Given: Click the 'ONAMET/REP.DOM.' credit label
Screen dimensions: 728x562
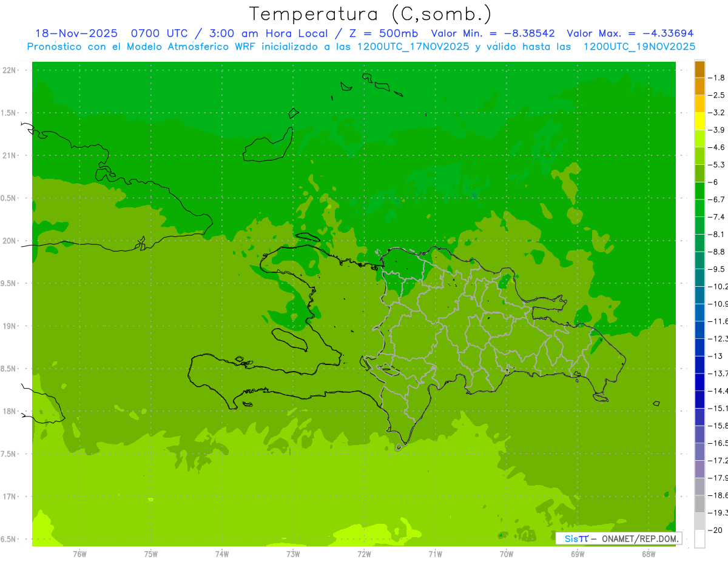Looking at the screenshot, I should pyautogui.click(x=639, y=538).
